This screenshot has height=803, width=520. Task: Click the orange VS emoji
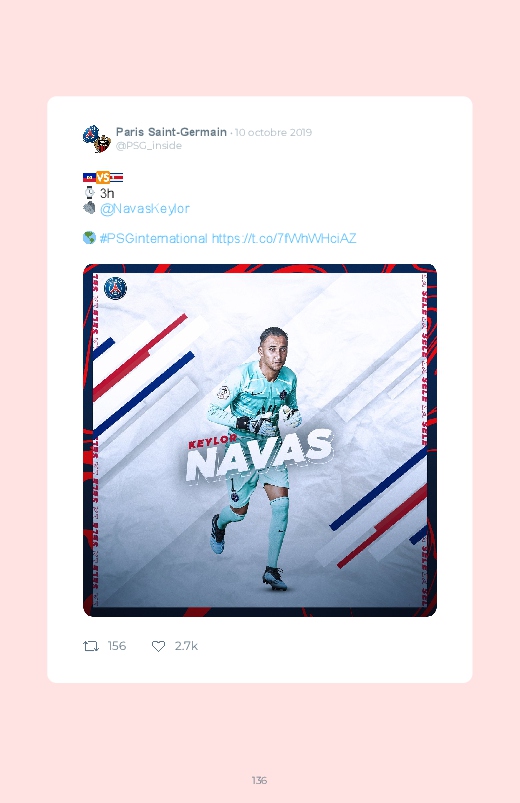103,178
